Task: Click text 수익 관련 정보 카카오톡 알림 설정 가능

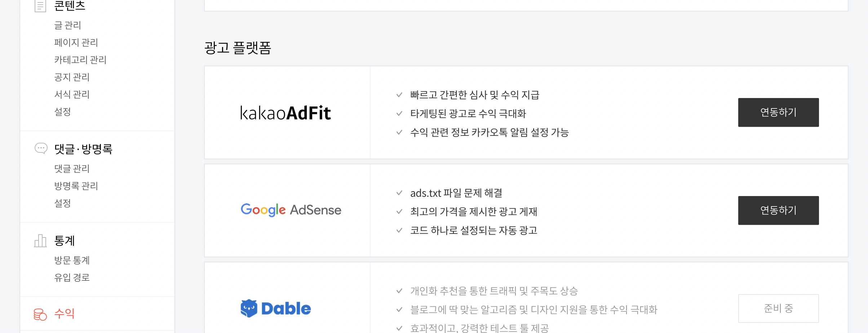Action: click(490, 132)
